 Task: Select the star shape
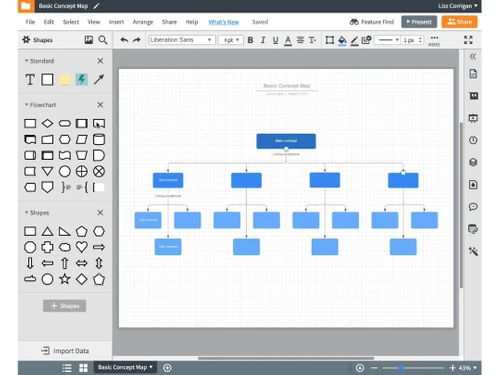tap(65, 279)
